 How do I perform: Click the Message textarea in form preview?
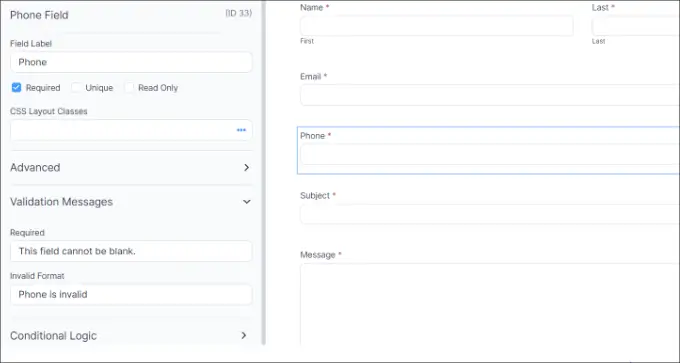pyautogui.click(x=490, y=304)
